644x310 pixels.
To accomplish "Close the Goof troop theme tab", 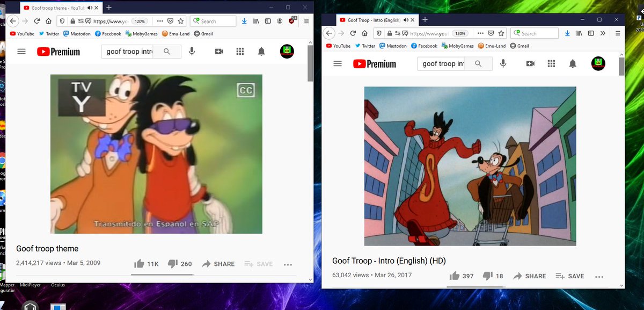I will click(98, 8).
